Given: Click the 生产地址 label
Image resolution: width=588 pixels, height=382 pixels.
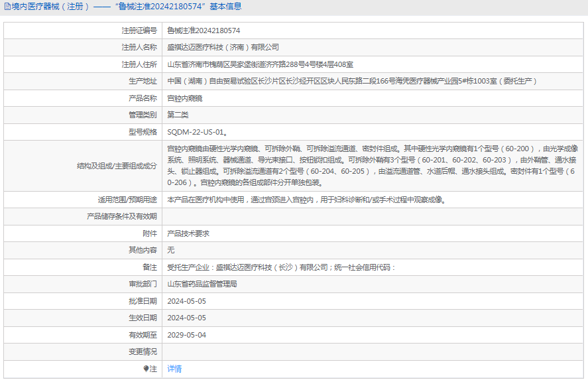Looking at the screenshot, I should point(143,81).
